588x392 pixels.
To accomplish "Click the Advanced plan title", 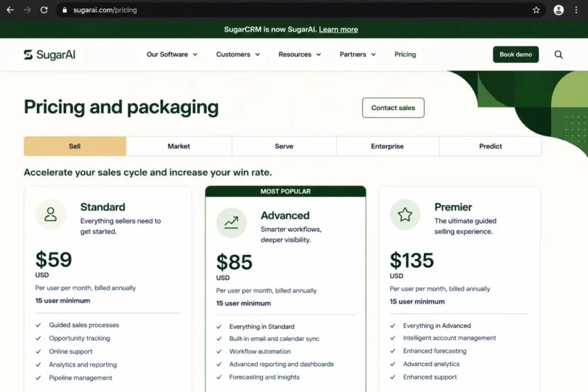I will 285,215.
